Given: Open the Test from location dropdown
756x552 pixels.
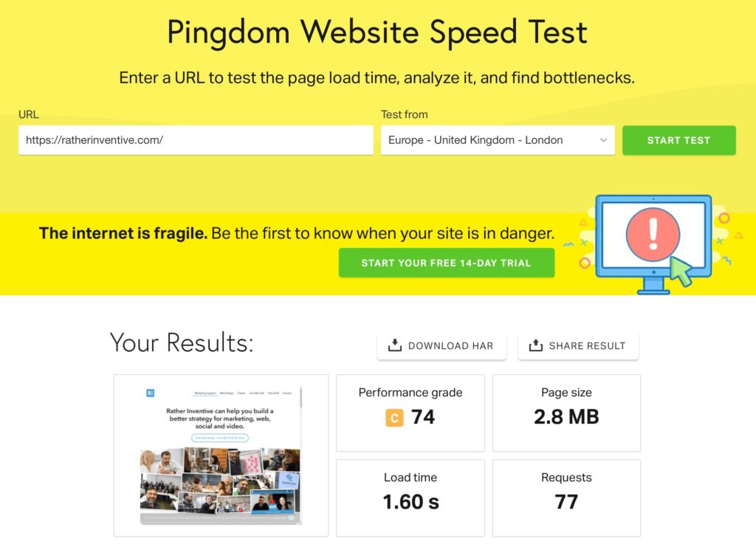Looking at the screenshot, I should tap(498, 139).
